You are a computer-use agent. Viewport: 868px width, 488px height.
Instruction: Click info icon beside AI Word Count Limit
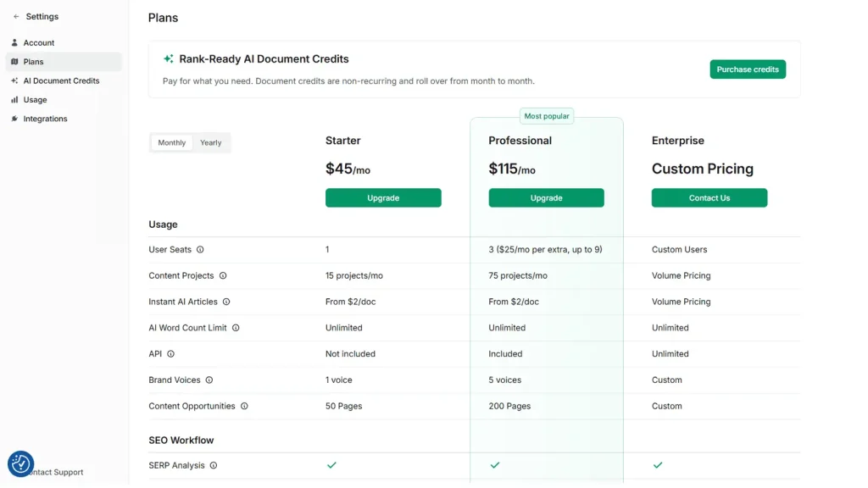coord(236,328)
